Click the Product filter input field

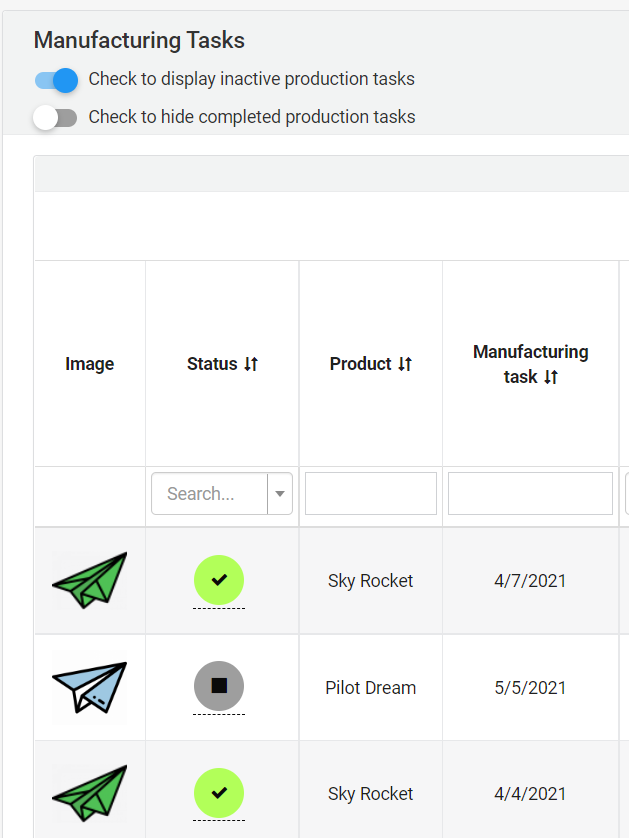(371, 494)
